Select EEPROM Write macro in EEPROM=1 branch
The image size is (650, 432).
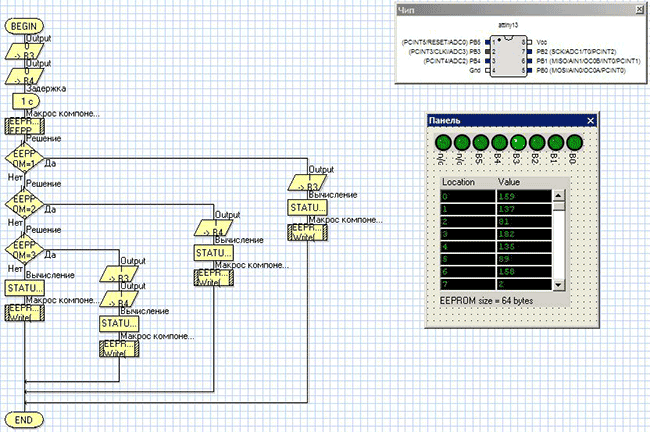point(307,232)
